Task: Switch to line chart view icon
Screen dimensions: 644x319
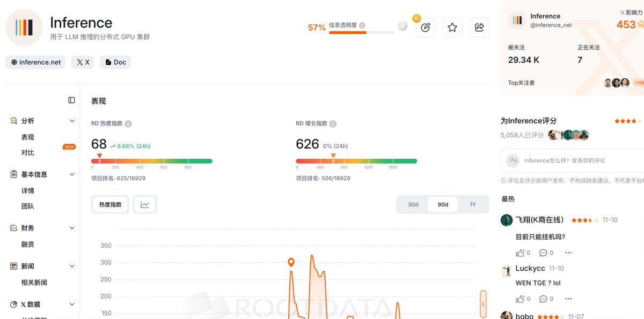Action: 145,204
